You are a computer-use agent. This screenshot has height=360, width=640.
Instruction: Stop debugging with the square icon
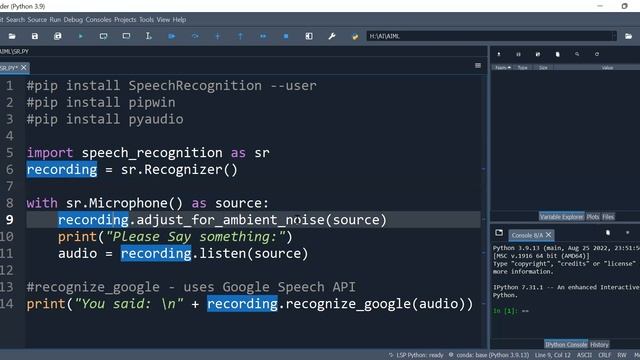286,36
